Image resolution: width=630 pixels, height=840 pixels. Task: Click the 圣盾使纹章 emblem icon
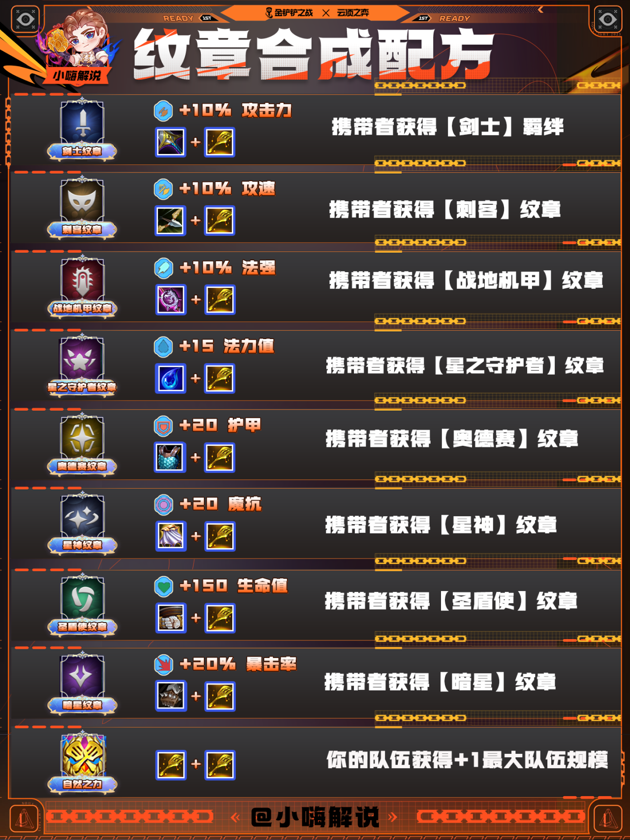pyautogui.click(x=82, y=604)
